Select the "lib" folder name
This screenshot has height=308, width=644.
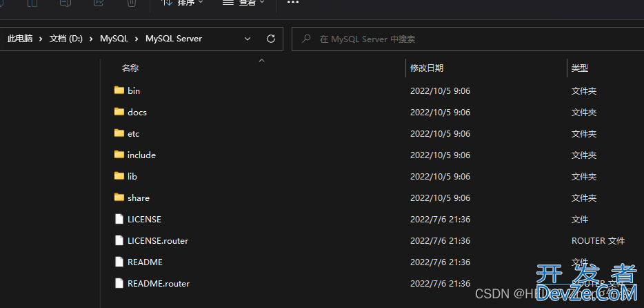click(x=132, y=176)
